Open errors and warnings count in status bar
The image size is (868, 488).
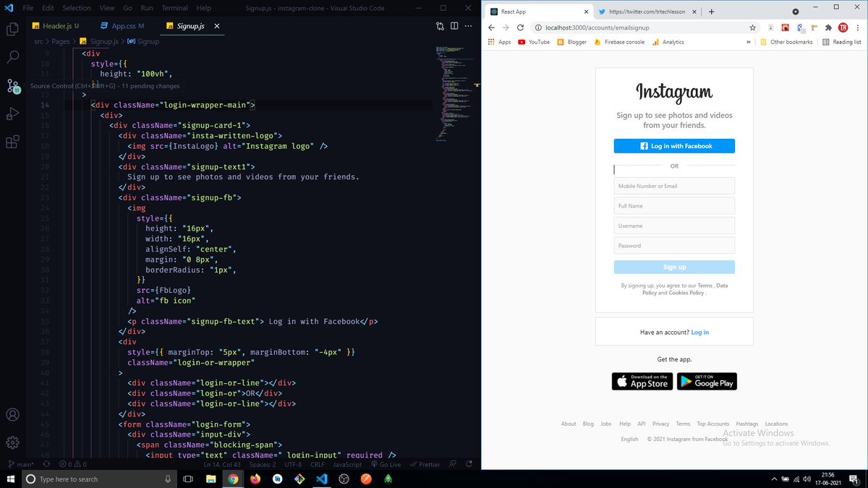pos(72,464)
